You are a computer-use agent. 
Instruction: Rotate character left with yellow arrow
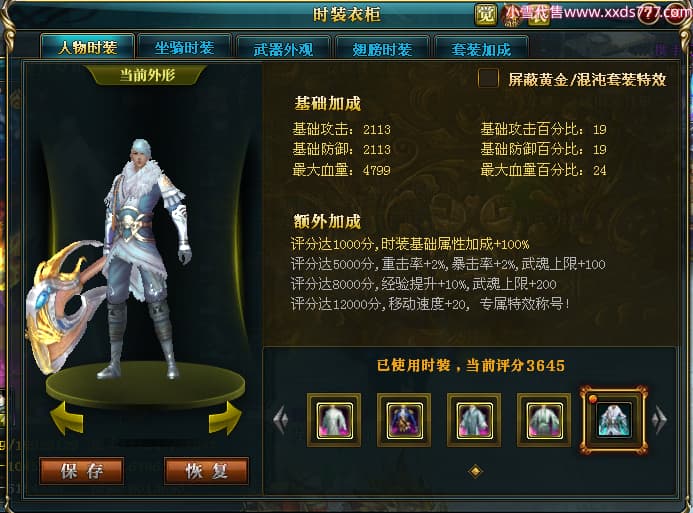67,418
